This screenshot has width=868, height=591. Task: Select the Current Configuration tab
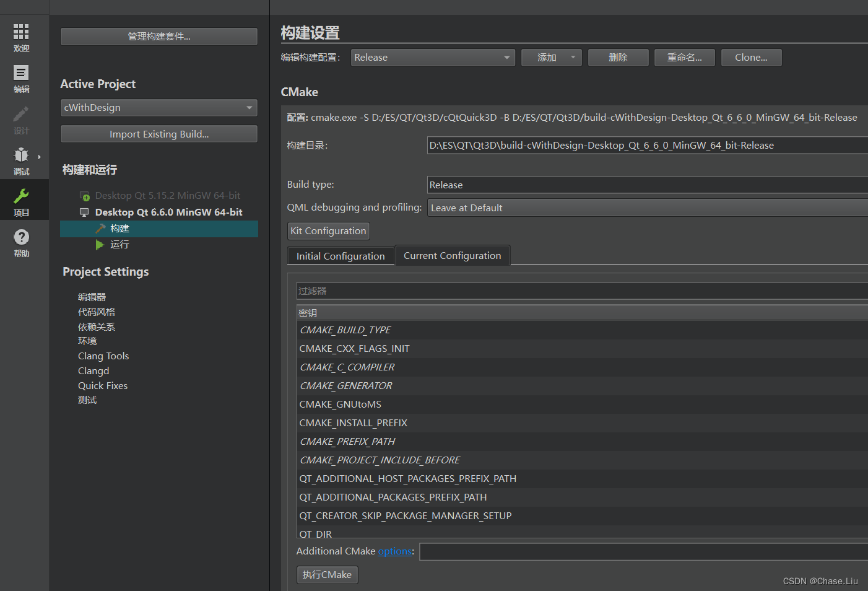click(452, 255)
